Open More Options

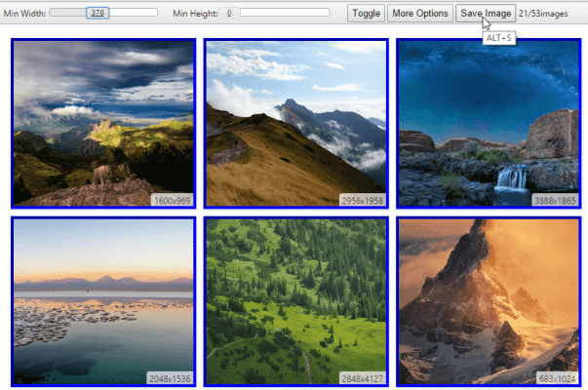419,14
